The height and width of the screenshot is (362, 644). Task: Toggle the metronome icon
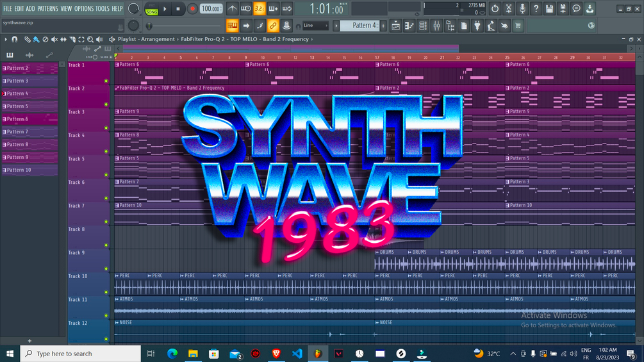click(233, 8)
